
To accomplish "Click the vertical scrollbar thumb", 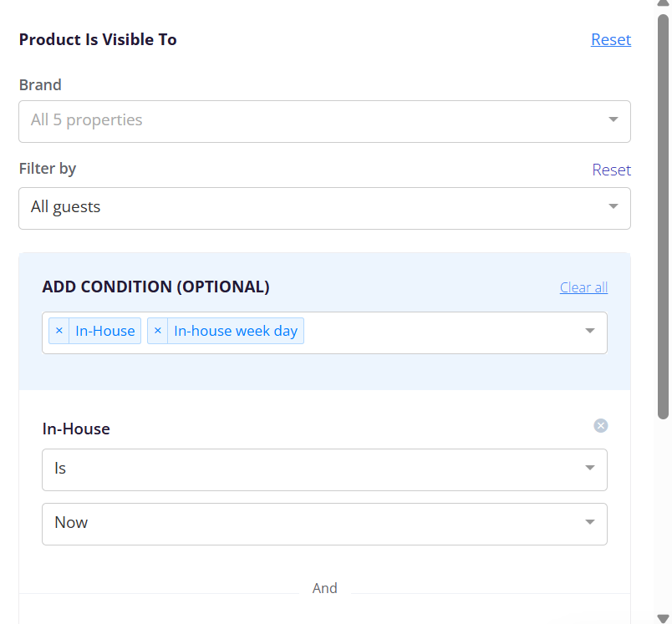I will pos(663,216).
